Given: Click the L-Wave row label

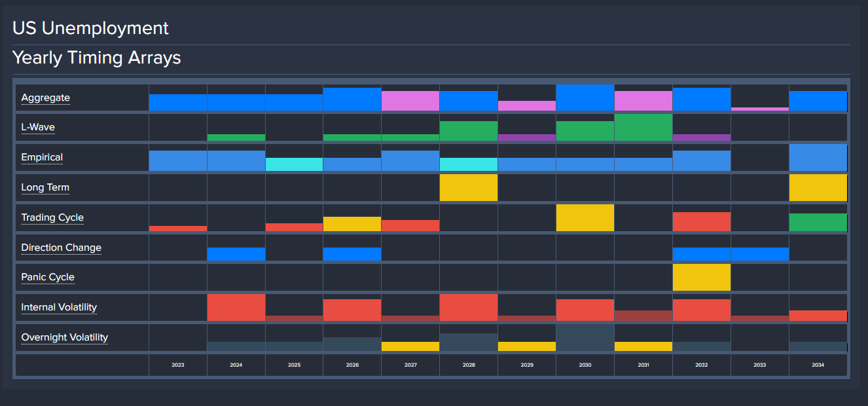Looking at the screenshot, I should click(38, 128).
